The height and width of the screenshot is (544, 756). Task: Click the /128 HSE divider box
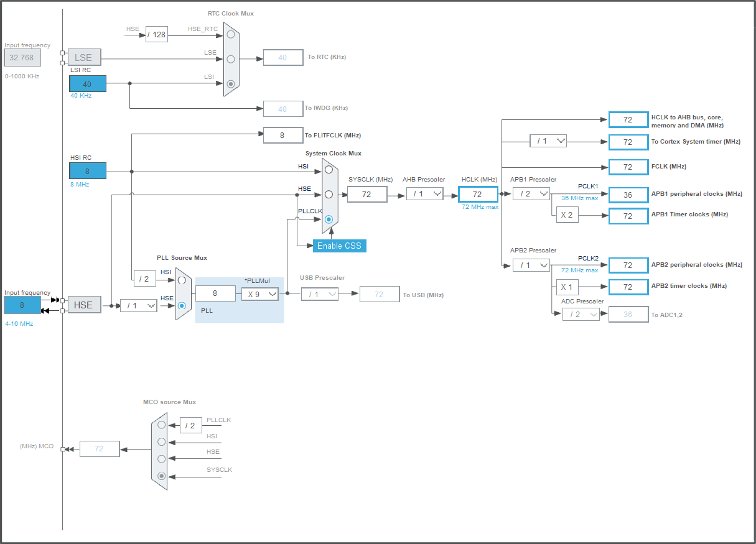click(157, 34)
